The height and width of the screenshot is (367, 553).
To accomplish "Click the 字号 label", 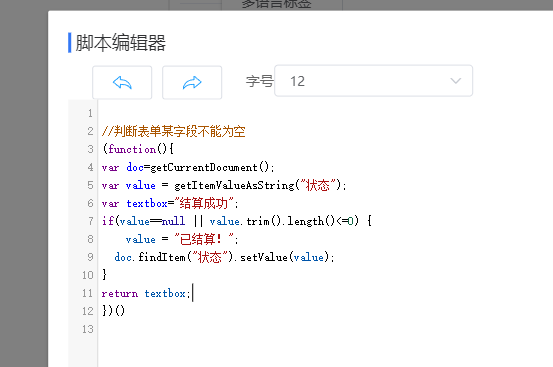I will 260,81.
